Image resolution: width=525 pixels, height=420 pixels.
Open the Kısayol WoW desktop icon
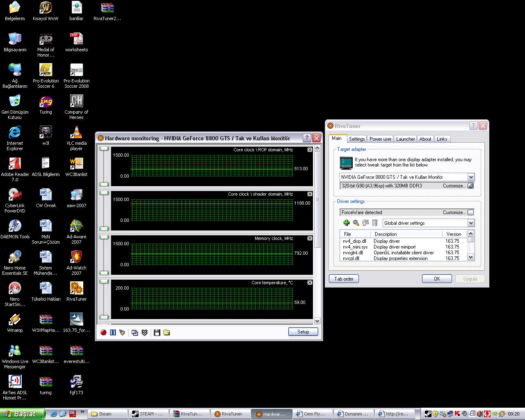point(46,10)
